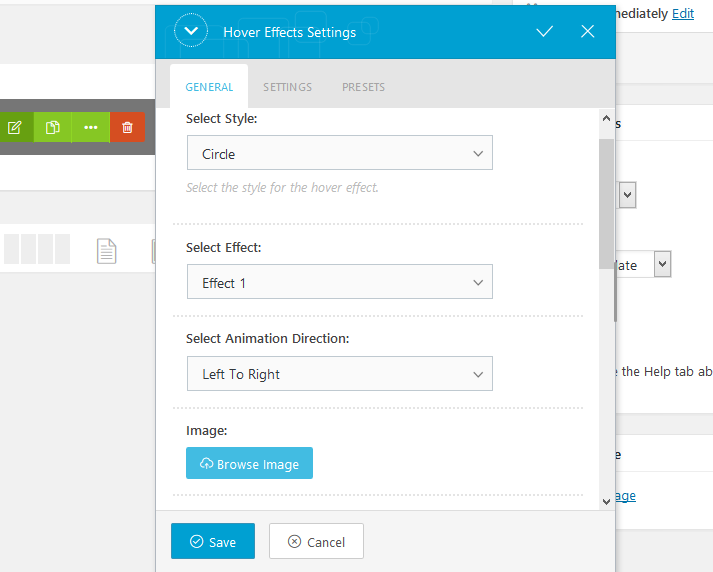The width and height of the screenshot is (713, 572).
Task: Open the Select Style dropdown showing Circle
Action: [340, 153]
